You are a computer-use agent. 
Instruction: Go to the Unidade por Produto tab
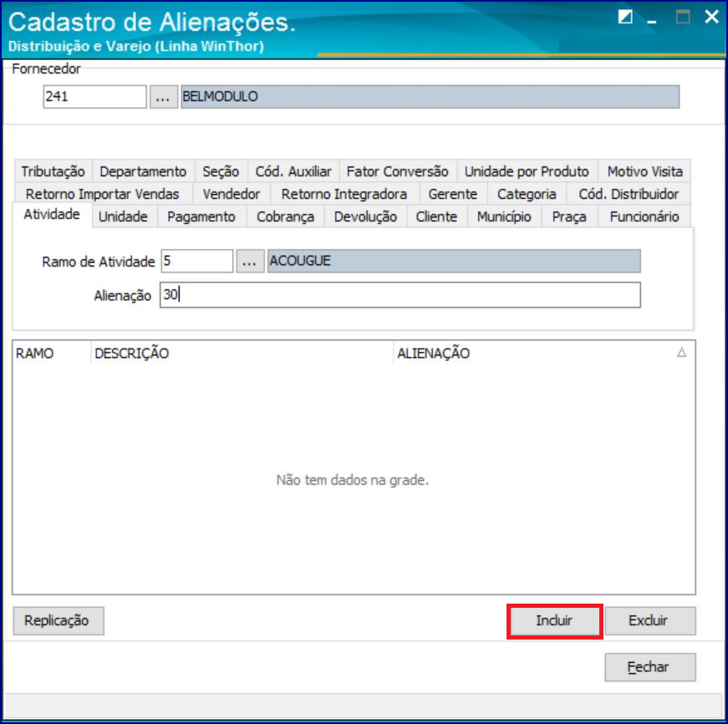click(527, 171)
